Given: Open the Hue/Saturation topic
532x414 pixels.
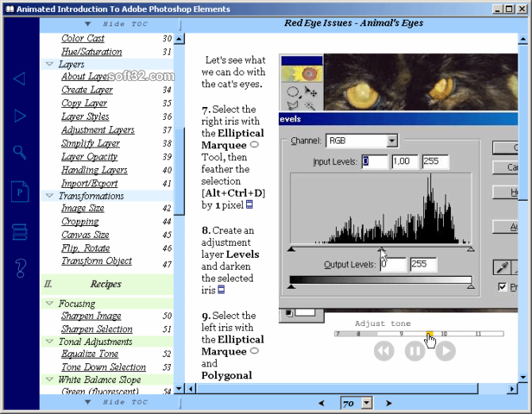Looking at the screenshot, I should 91,52.
